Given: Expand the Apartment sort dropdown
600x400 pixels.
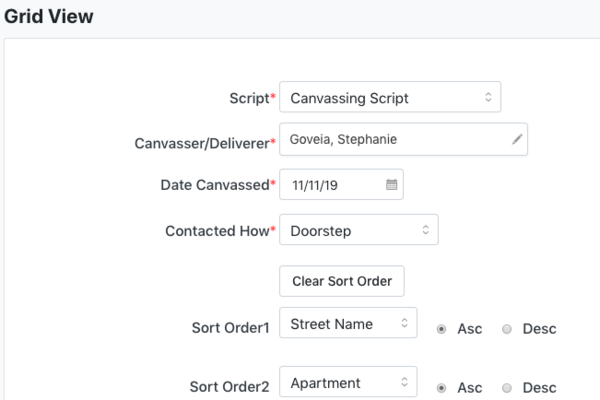Looking at the screenshot, I should point(348,382).
